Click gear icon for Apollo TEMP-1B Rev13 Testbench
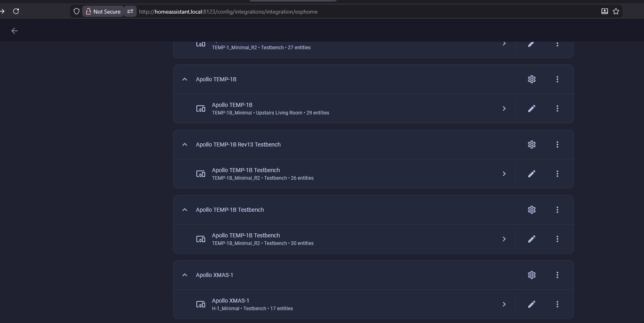This screenshot has height=323, width=644. [x=531, y=144]
